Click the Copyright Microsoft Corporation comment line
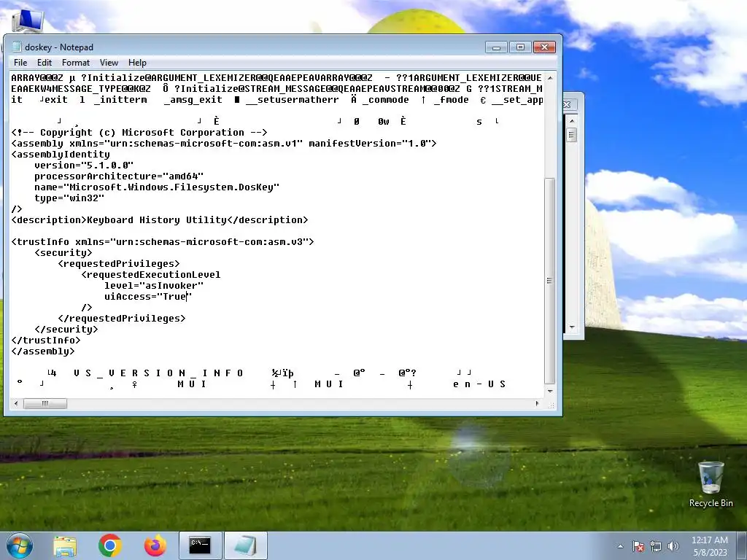The image size is (747, 560). (x=139, y=133)
